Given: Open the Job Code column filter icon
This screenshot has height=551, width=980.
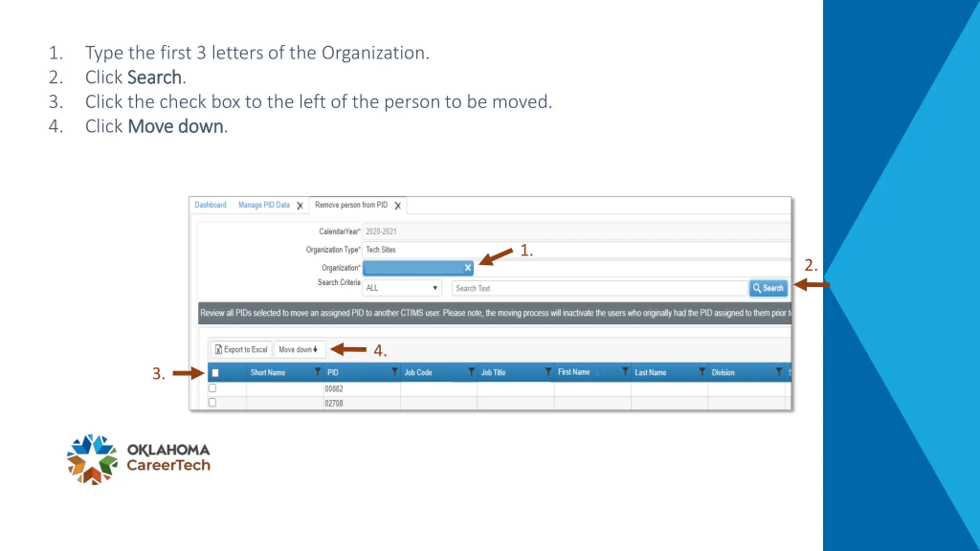Looking at the screenshot, I should tap(471, 372).
